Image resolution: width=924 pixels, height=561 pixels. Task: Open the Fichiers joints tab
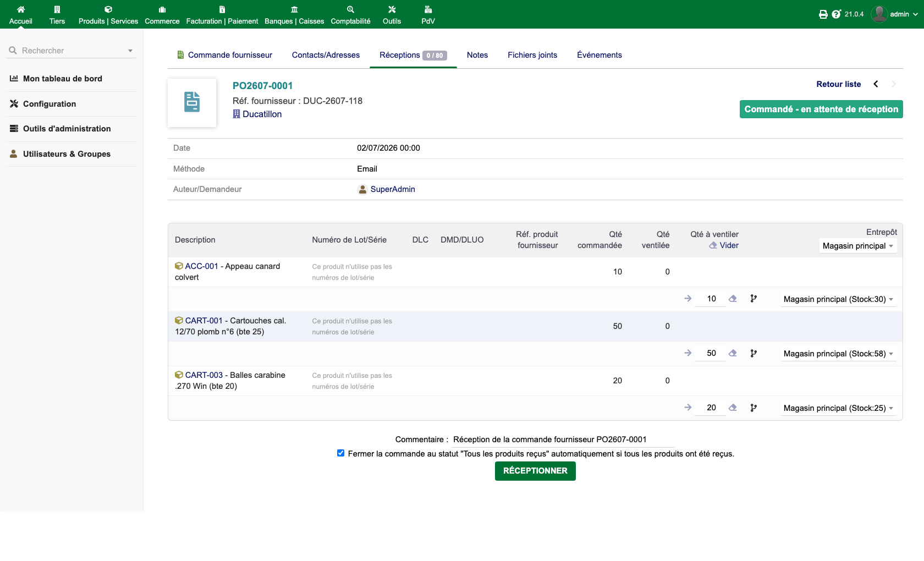[532, 55]
